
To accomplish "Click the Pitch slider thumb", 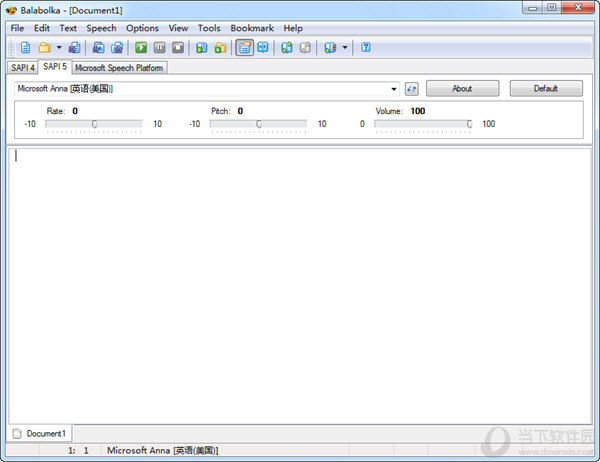I will coord(259,124).
